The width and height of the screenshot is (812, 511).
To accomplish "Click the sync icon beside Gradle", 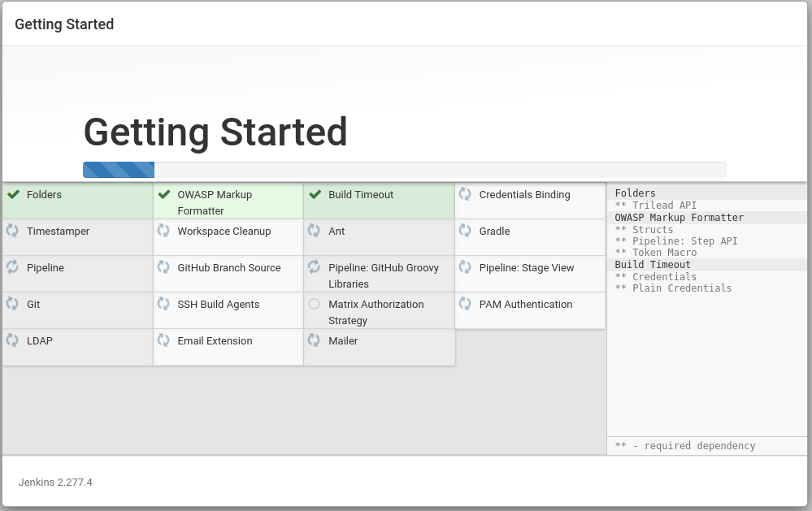I will tap(465, 231).
